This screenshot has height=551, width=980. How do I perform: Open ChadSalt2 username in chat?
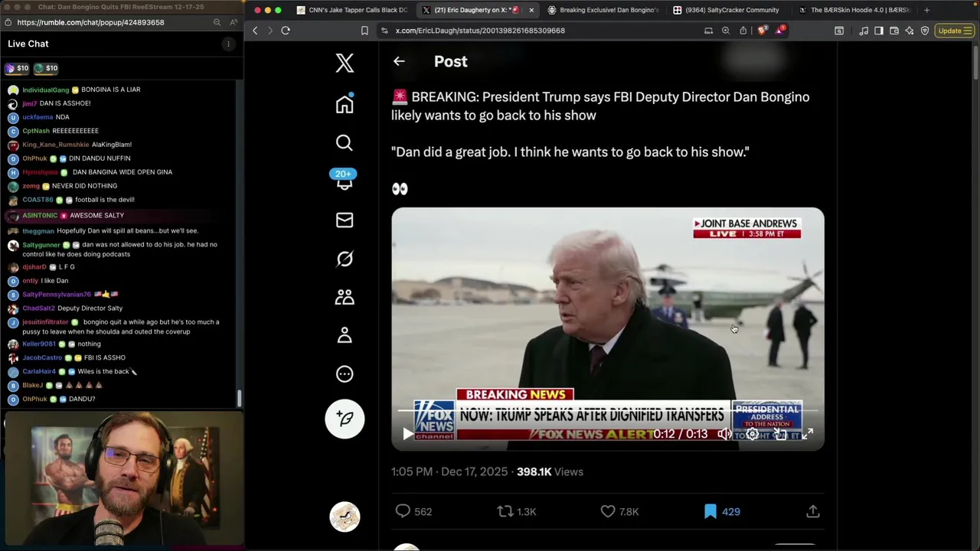point(38,308)
